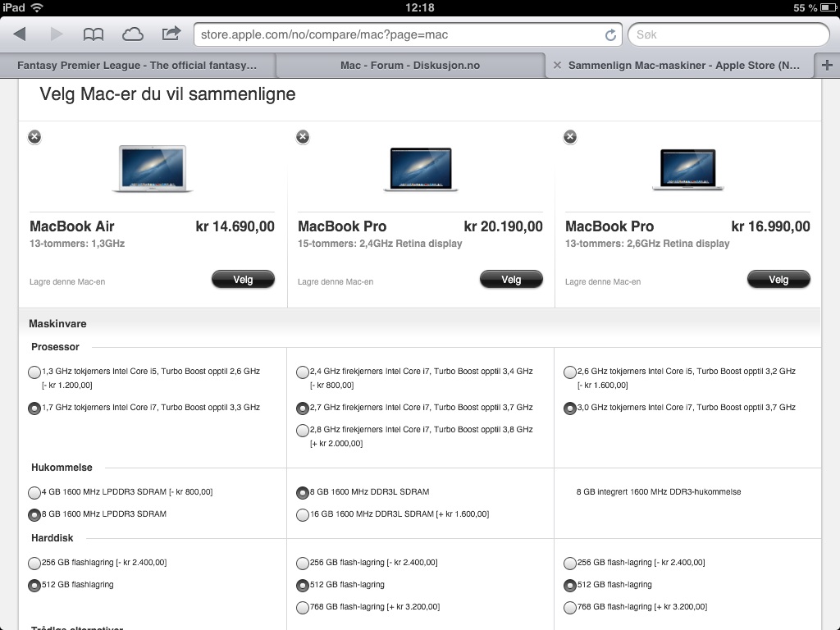Click Velg for 15-tommers MacBook Pro

(x=511, y=279)
